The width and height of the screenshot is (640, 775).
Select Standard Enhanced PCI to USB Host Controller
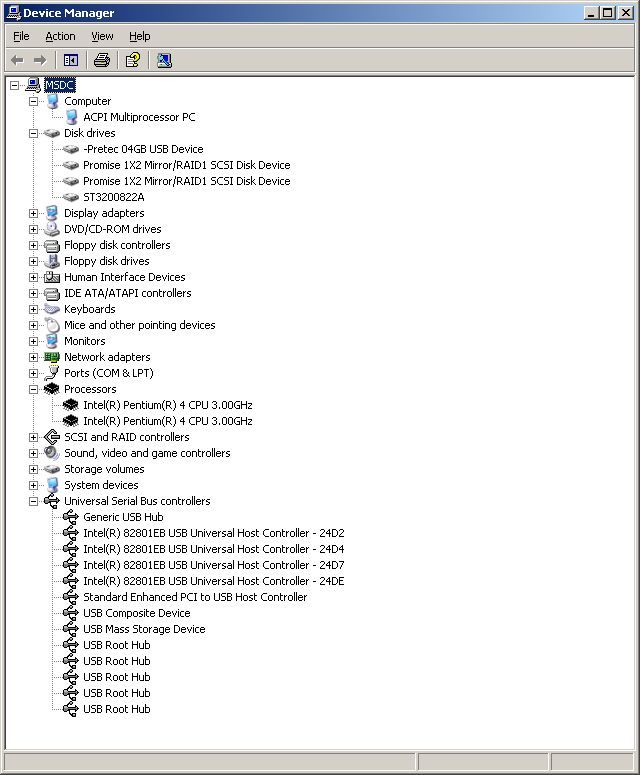point(195,597)
